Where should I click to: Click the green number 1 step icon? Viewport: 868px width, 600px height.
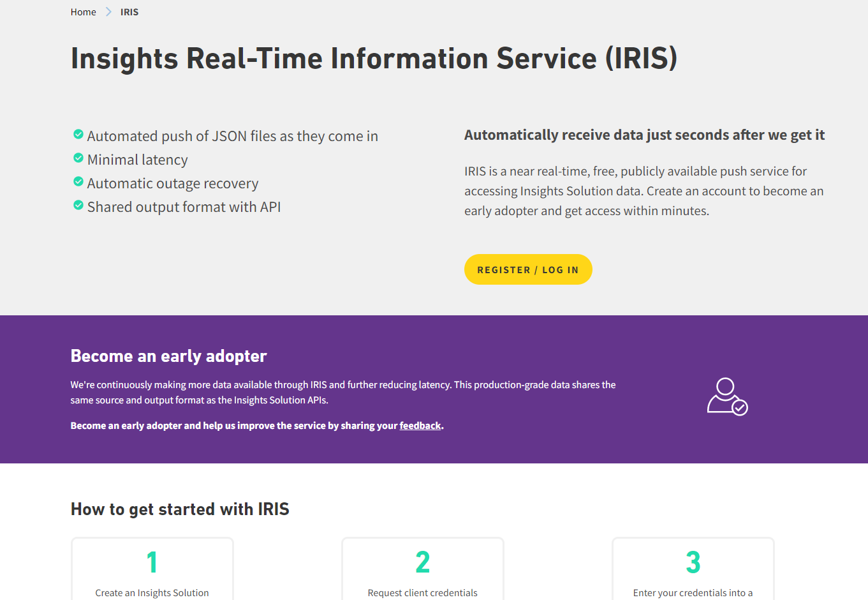pos(152,561)
